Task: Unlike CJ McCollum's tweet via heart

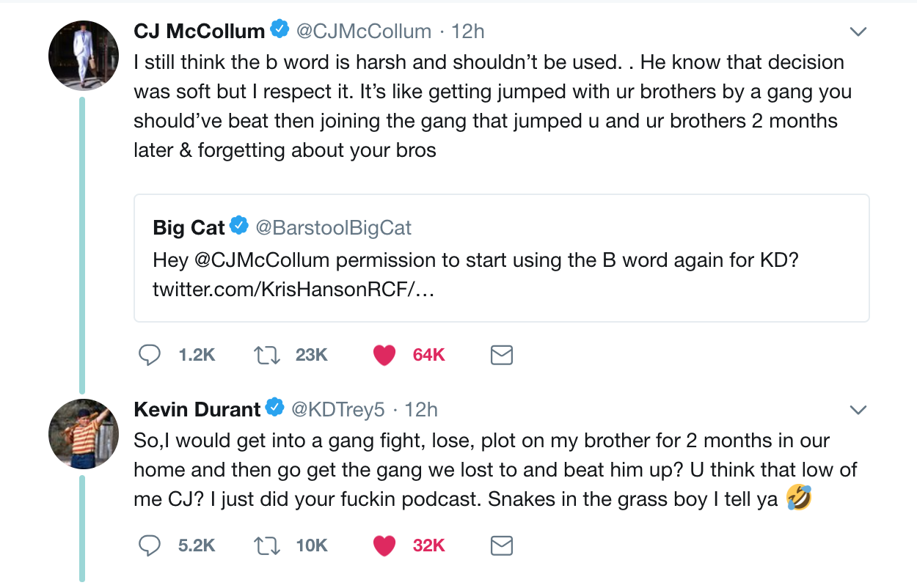Action: (x=384, y=355)
